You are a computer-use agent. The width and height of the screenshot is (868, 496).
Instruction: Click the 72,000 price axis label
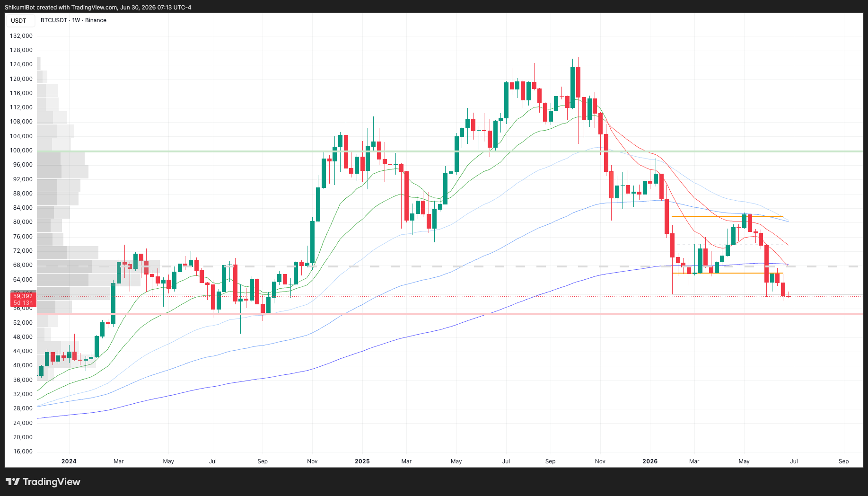coord(23,251)
